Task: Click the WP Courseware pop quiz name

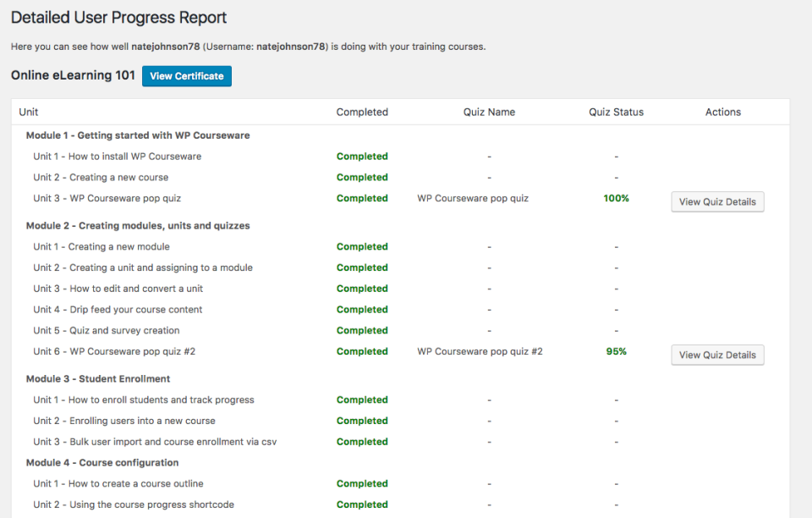Action: pyautogui.click(x=488, y=197)
